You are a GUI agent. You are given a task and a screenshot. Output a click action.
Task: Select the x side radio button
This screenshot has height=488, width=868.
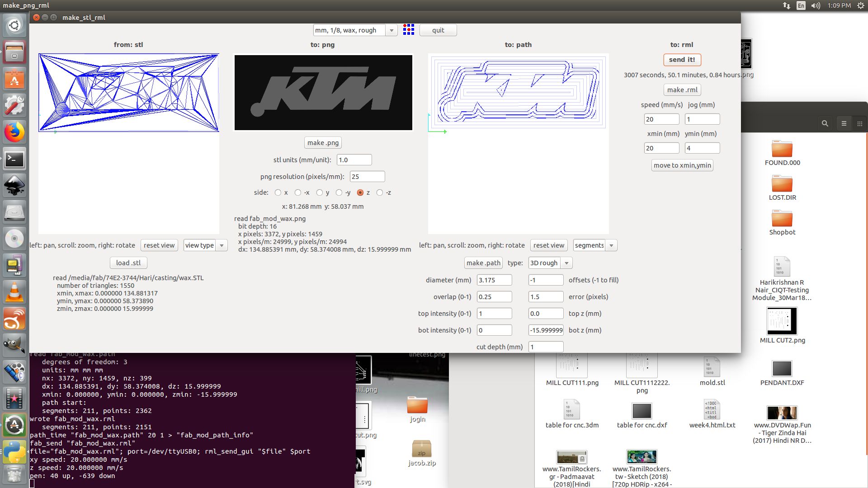click(x=278, y=192)
